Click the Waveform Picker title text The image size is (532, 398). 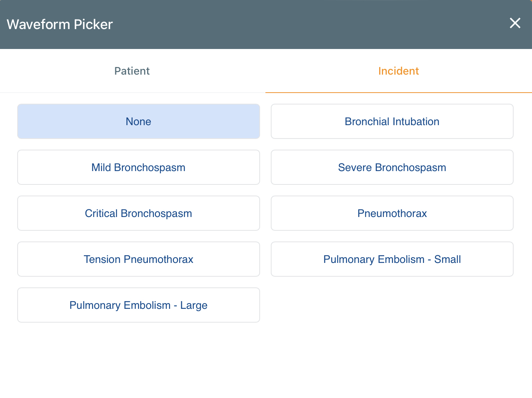[x=60, y=24]
